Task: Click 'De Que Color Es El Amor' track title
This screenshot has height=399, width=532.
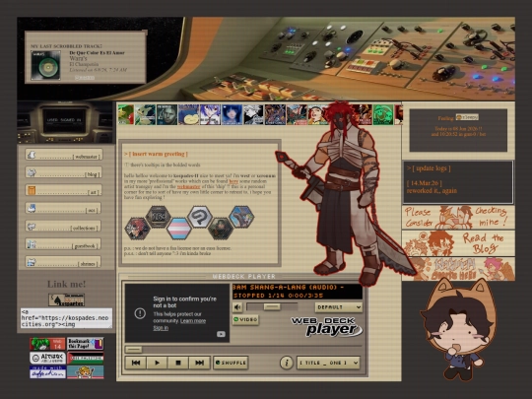Action: (x=97, y=53)
